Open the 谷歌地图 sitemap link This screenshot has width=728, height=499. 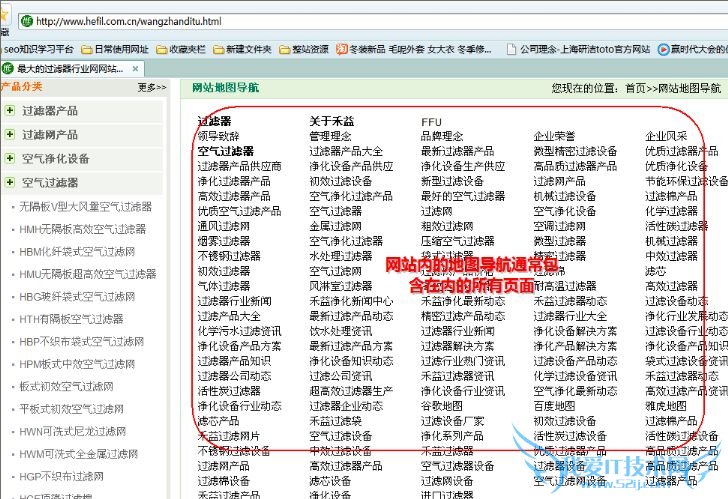point(442,406)
